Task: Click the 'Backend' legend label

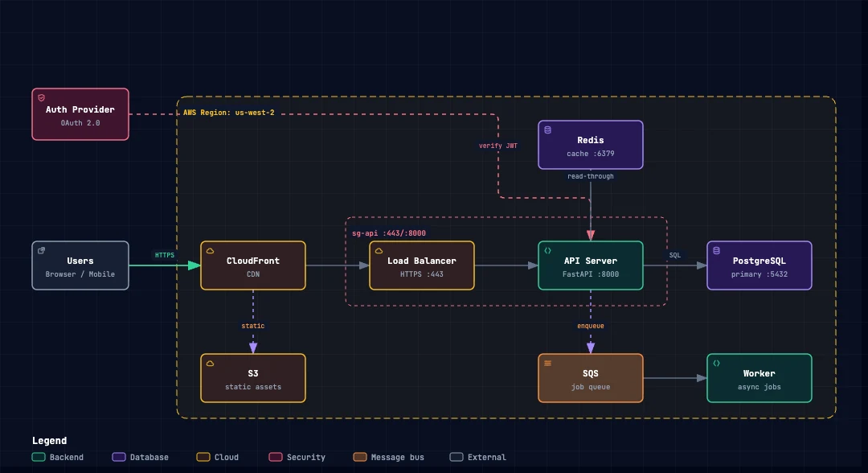Action: [67, 458]
